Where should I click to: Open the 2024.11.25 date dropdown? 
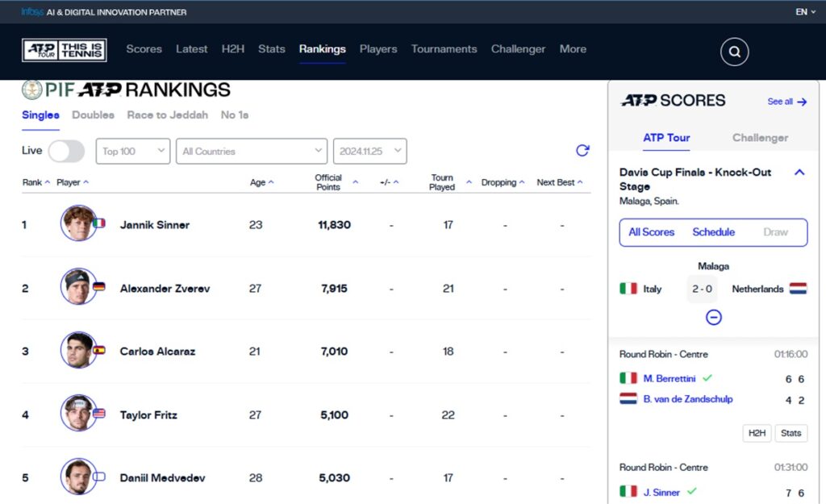coord(369,151)
